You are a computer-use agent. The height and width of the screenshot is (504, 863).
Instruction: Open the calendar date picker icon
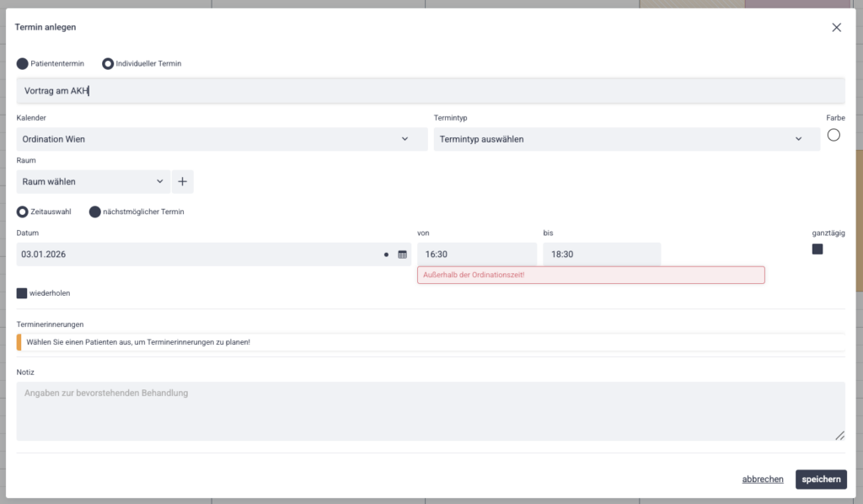coord(402,255)
